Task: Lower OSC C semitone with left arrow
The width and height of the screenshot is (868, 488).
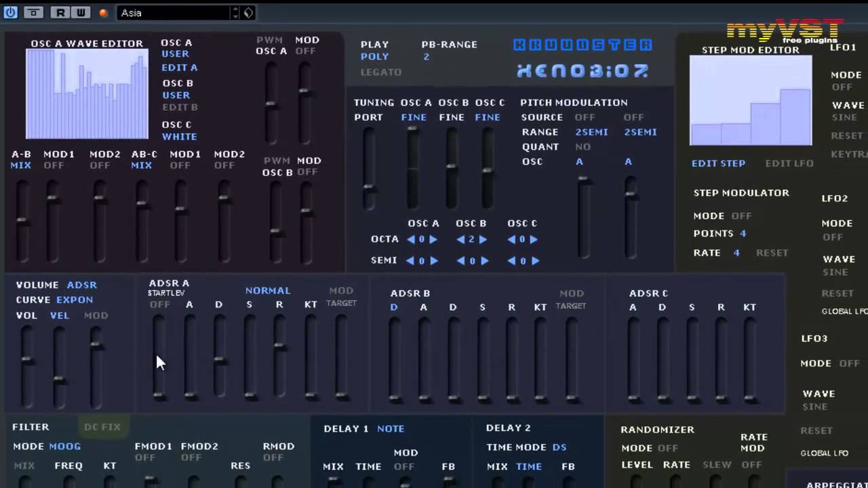Action: point(512,261)
